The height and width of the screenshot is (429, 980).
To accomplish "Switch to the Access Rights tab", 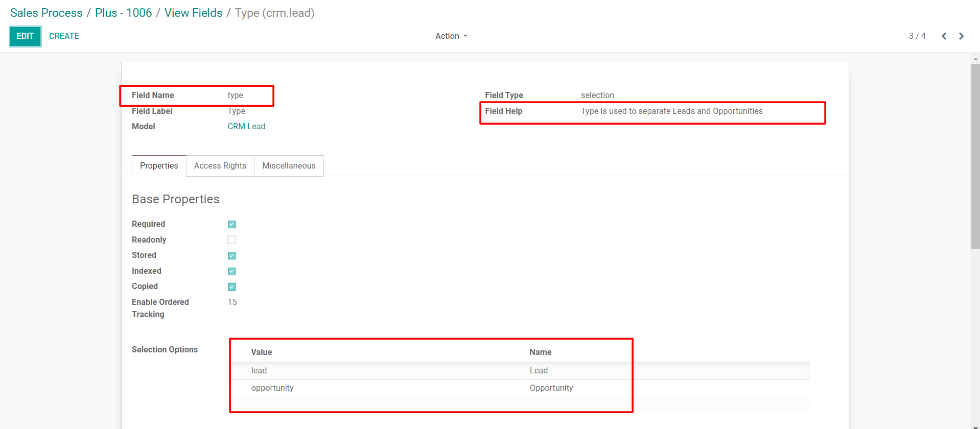I will [220, 166].
